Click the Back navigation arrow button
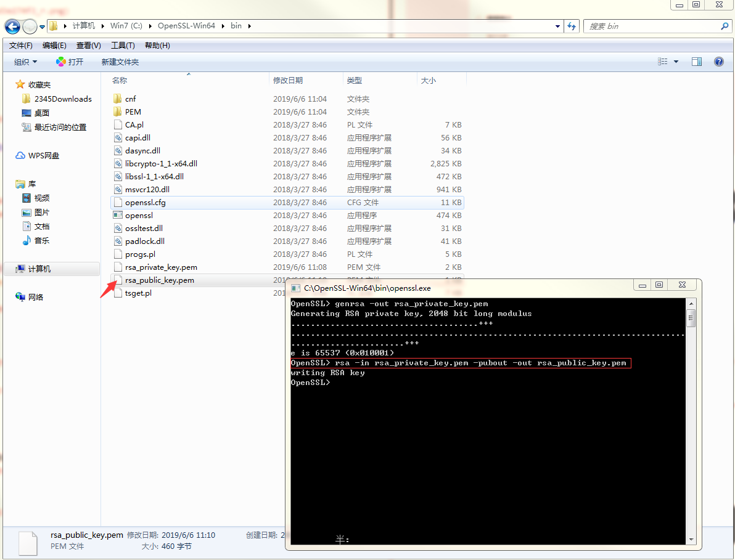 [12, 26]
